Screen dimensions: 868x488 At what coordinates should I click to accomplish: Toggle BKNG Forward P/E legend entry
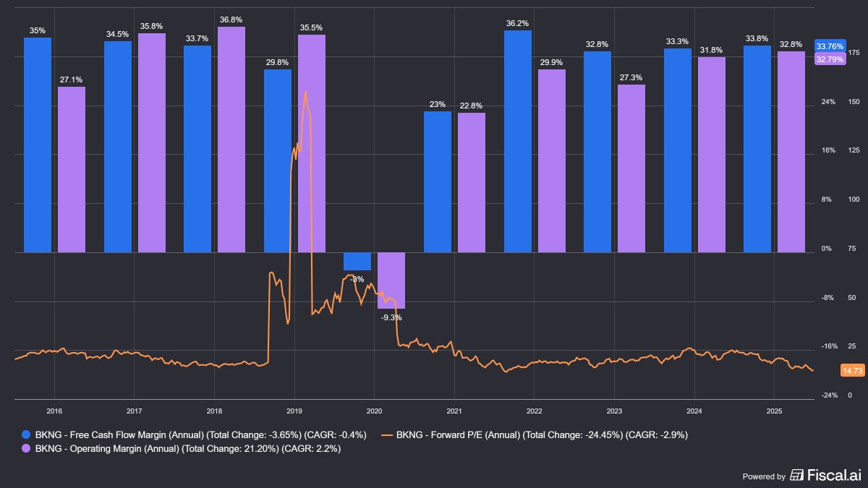(x=534, y=435)
